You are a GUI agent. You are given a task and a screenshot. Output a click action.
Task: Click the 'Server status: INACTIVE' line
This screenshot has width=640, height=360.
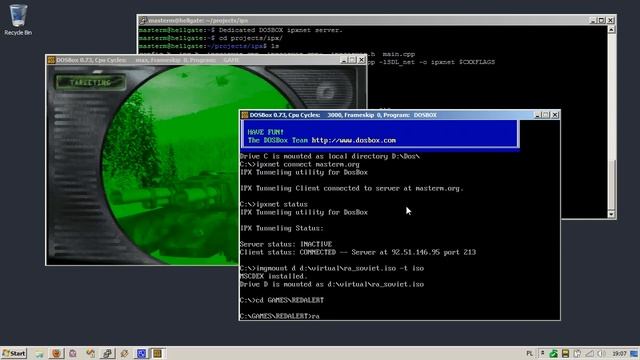pos(286,244)
